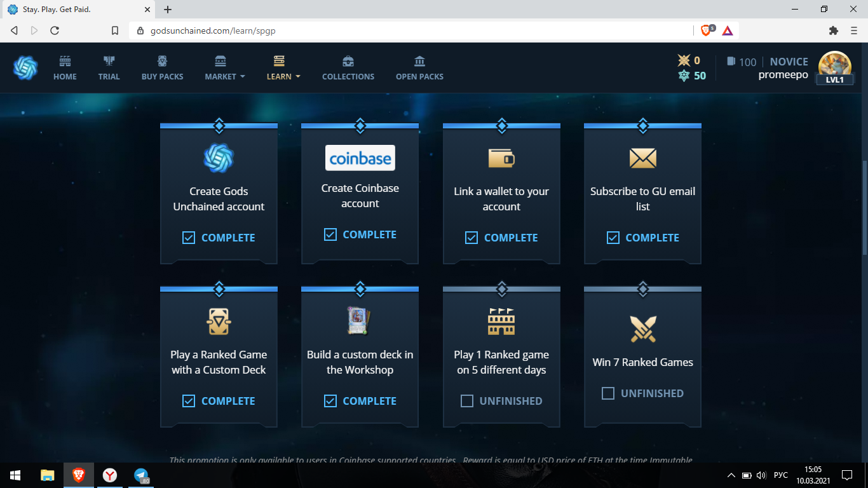The image size is (868, 488).
Task: Open the promeepo profile avatar
Action: pyautogui.click(x=835, y=68)
